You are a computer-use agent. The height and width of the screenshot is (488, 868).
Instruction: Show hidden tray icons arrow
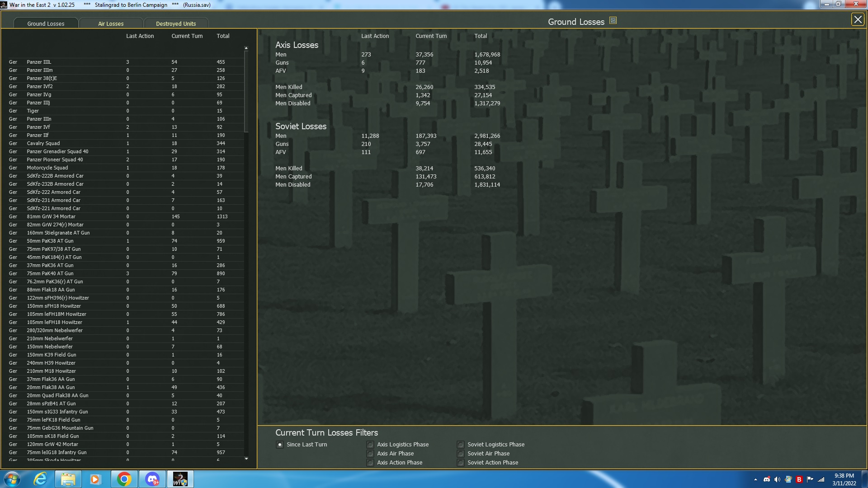click(755, 479)
